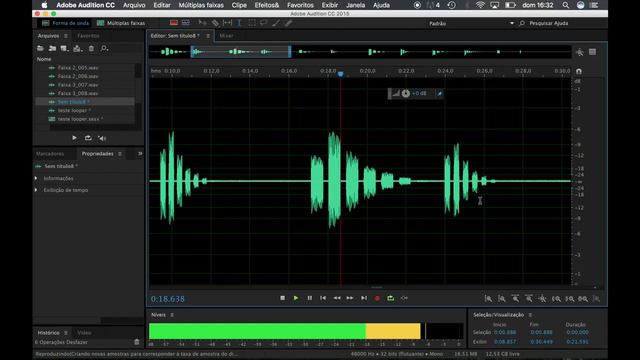Viewport: 640px width, 360px height.
Task: Switch to the Mixer tab
Action: point(227,36)
